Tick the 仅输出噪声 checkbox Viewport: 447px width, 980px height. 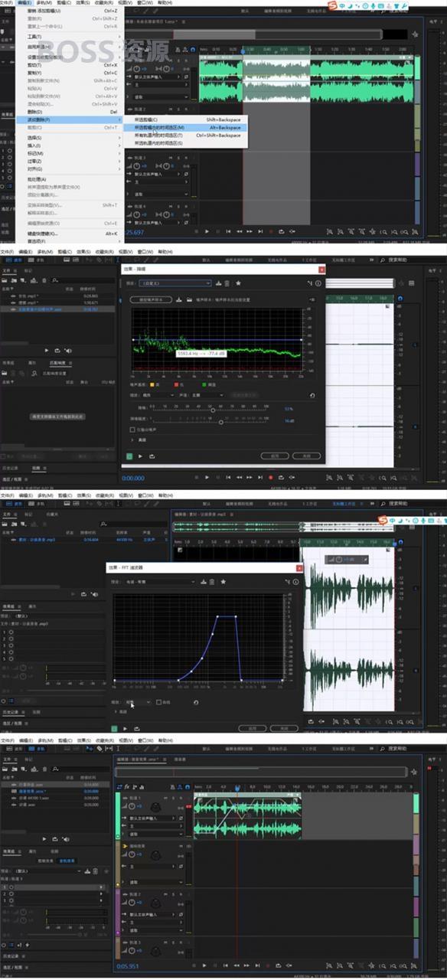tap(132, 430)
